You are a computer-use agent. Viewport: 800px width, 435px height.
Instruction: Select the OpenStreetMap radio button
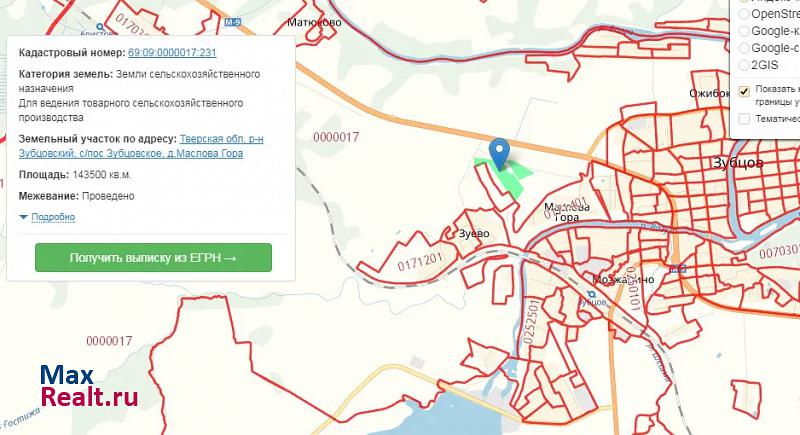point(744,14)
